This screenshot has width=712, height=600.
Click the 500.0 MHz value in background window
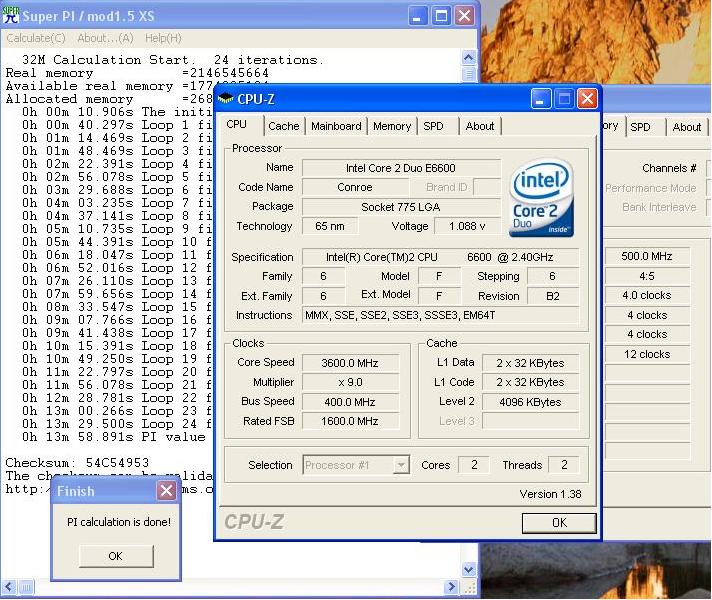point(647,256)
